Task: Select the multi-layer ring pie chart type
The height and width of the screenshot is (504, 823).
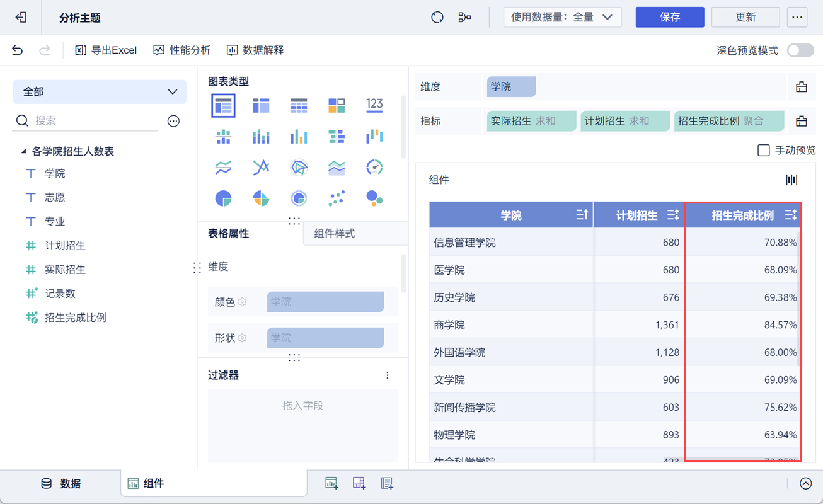Action: tap(299, 198)
